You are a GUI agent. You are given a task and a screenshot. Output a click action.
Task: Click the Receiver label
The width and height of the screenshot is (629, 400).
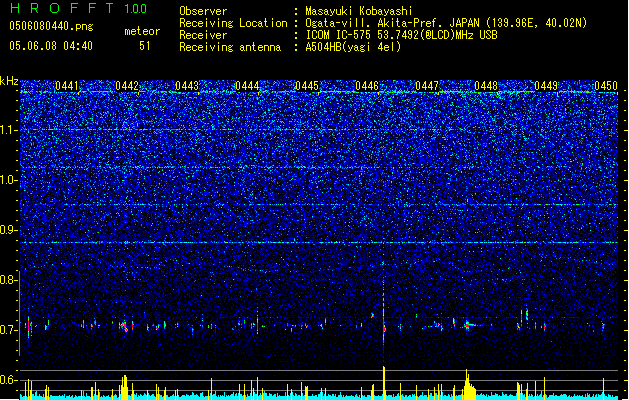point(203,35)
